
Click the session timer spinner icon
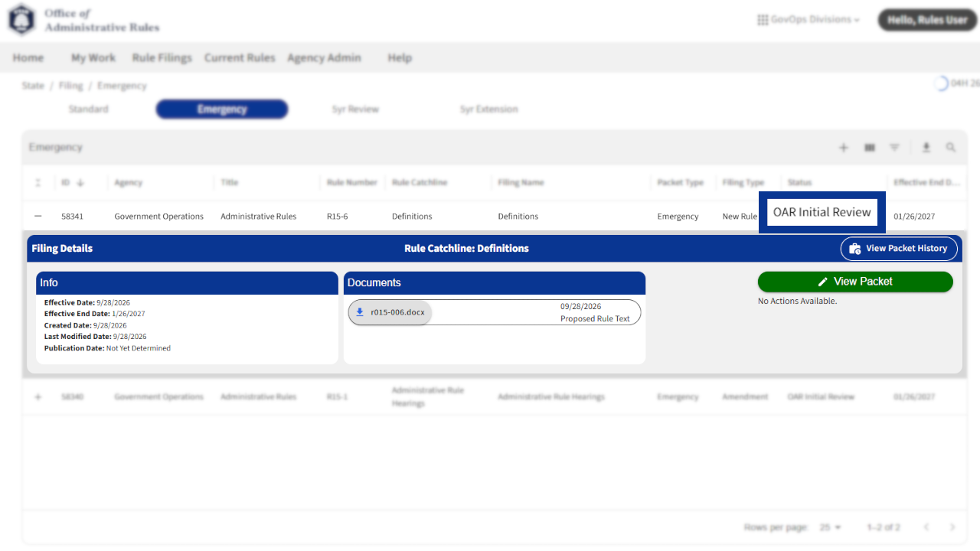click(942, 83)
